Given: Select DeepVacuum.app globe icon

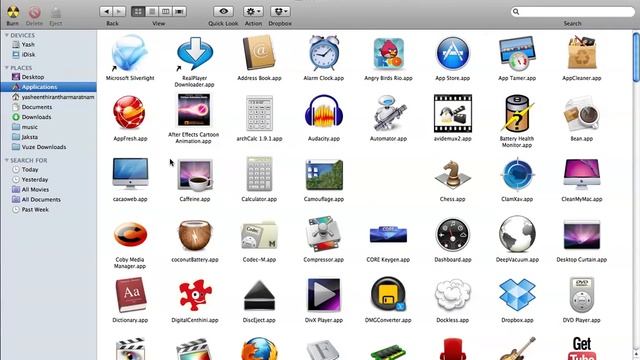Looking at the screenshot, I should pyautogui.click(x=517, y=234).
